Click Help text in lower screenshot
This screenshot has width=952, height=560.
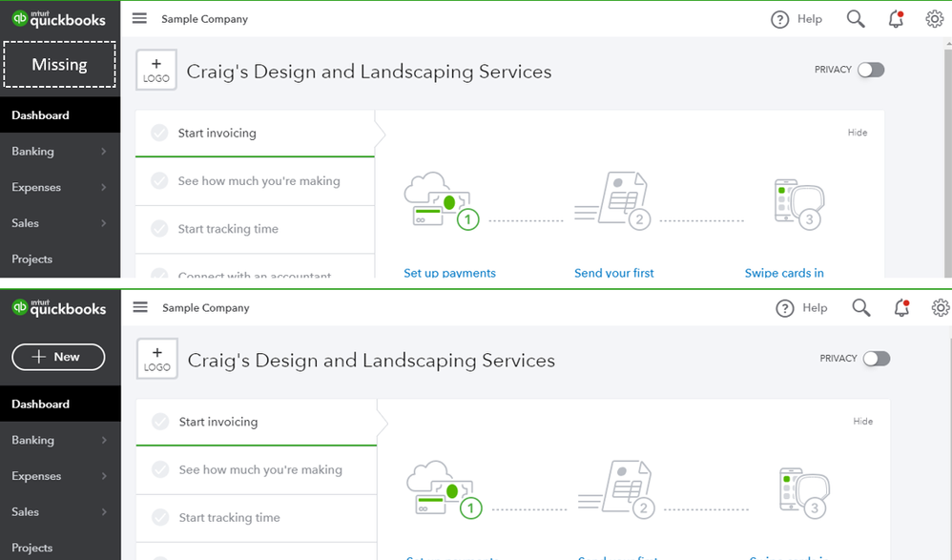tap(815, 308)
